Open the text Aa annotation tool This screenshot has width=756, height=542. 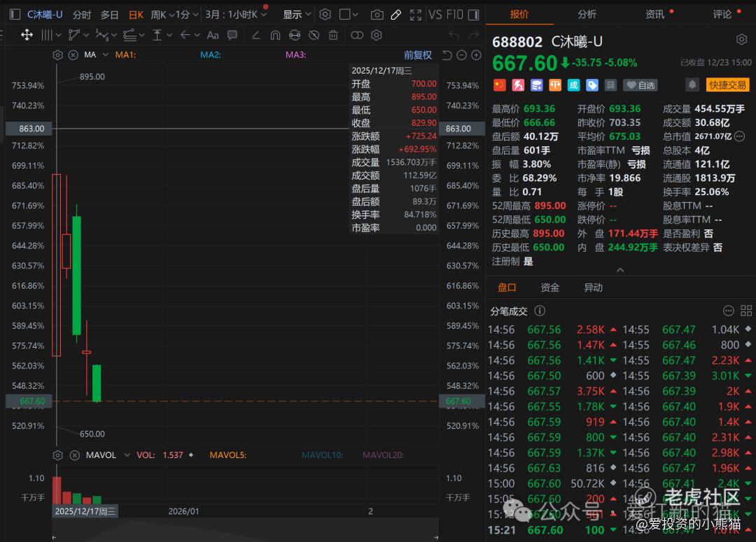pos(213,35)
